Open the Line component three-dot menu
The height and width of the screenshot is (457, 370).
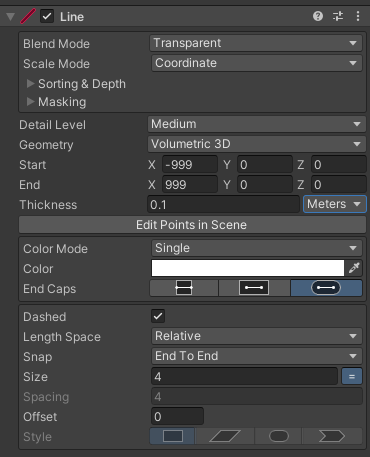point(358,16)
